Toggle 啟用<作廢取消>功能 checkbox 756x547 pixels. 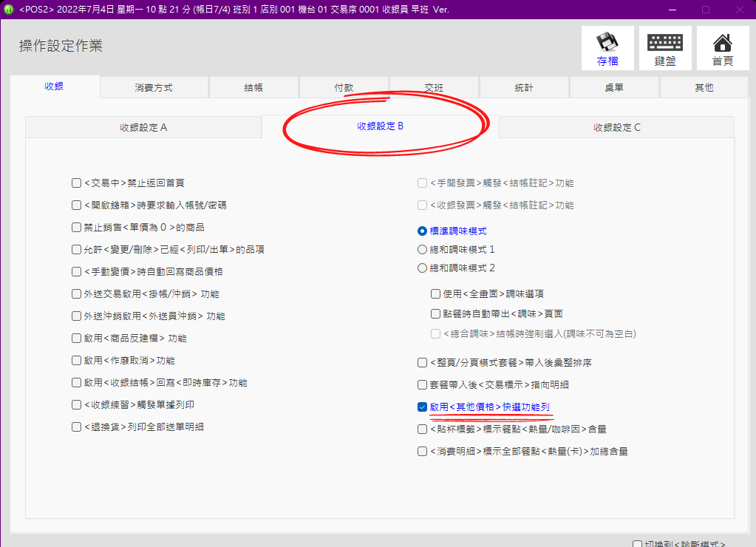[76, 360]
